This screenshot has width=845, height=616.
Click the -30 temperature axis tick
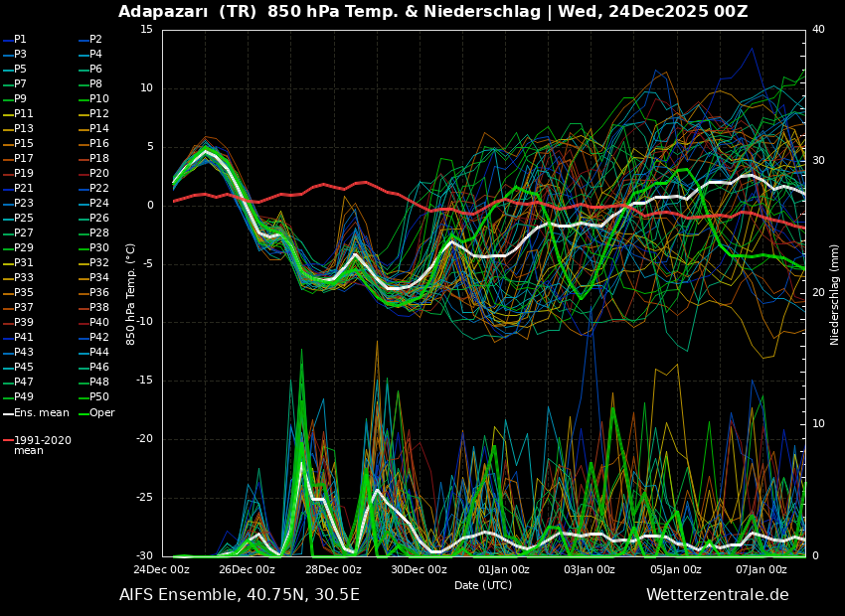tap(144, 555)
